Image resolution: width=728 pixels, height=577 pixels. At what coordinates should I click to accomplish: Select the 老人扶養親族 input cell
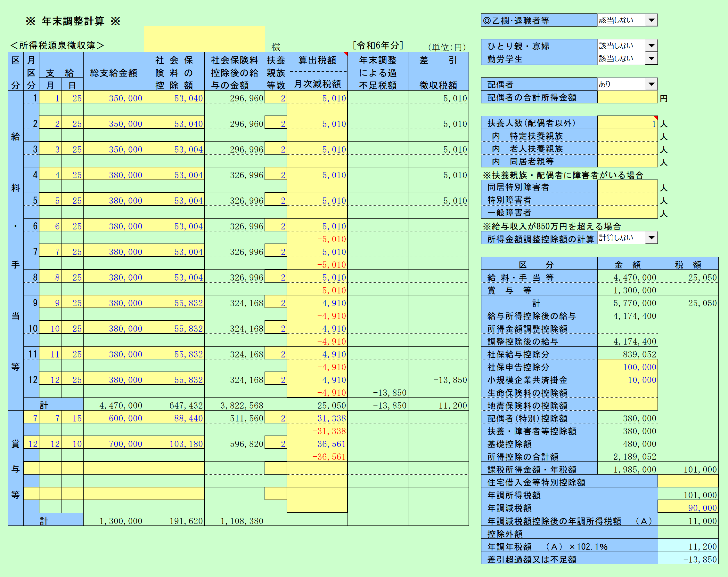coord(627,148)
